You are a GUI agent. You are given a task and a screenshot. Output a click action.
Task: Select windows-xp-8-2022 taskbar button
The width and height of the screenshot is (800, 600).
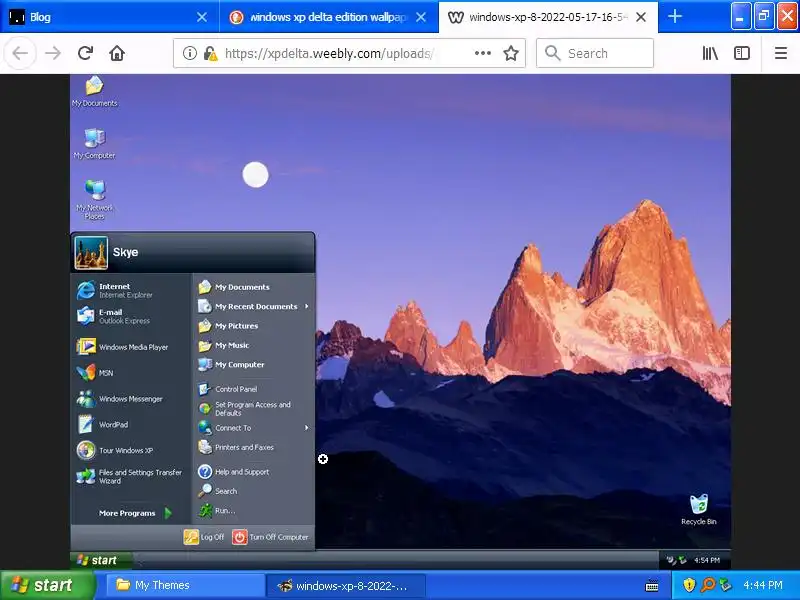pyautogui.click(x=345, y=585)
